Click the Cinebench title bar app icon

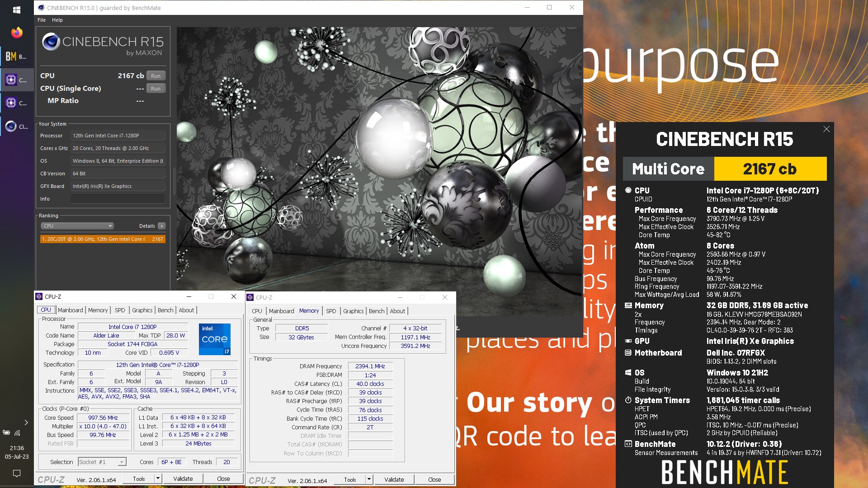click(41, 8)
